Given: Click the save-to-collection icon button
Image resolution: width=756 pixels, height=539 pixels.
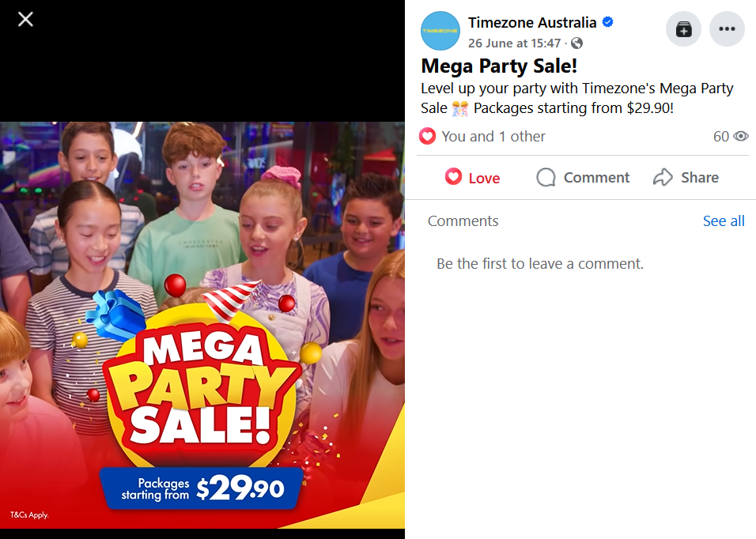Looking at the screenshot, I should tap(683, 29).
